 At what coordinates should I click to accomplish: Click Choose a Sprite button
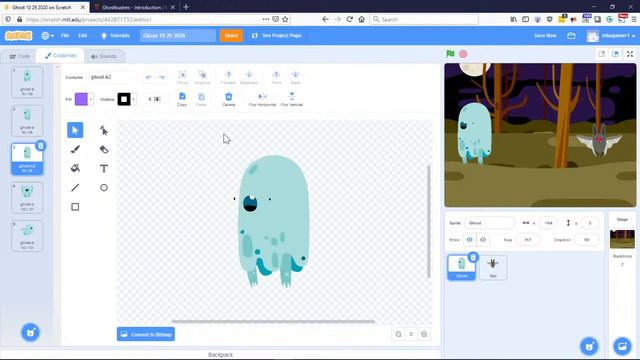589,346
